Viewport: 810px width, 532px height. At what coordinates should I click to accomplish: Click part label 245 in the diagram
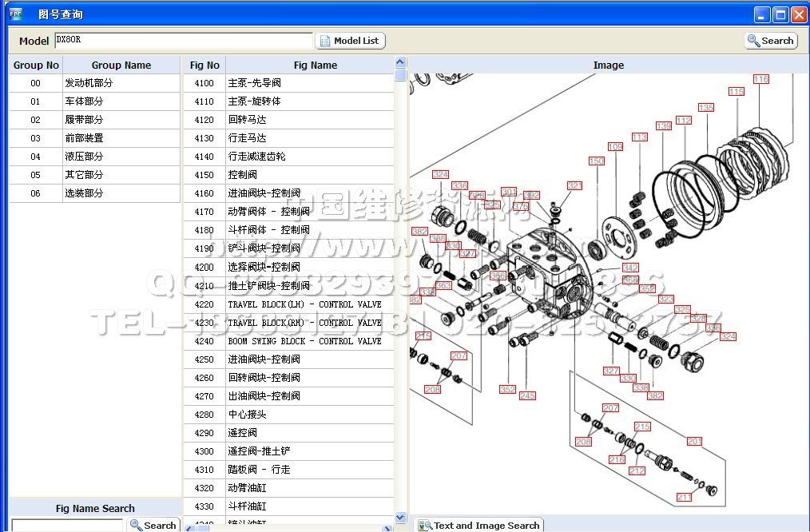(x=527, y=395)
